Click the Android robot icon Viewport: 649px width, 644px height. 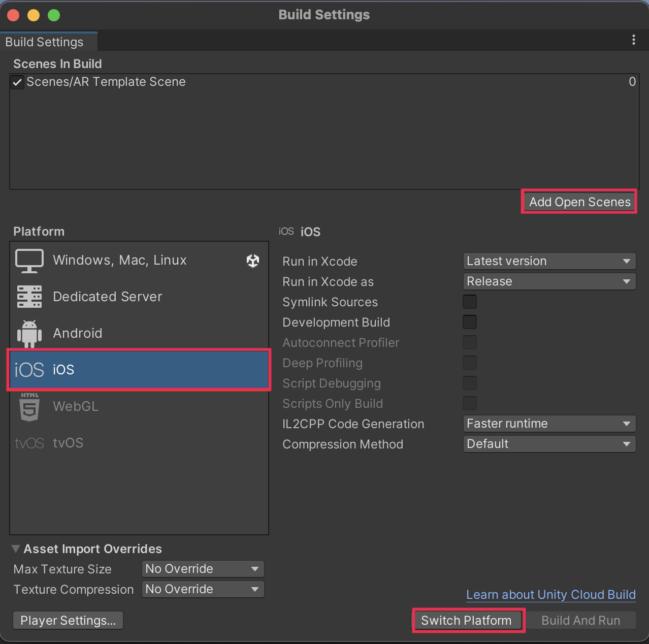(x=29, y=333)
